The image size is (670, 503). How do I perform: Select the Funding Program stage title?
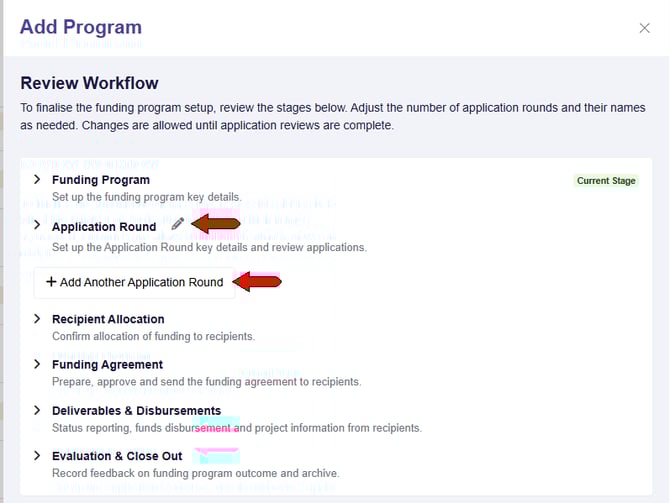point(101,180)
